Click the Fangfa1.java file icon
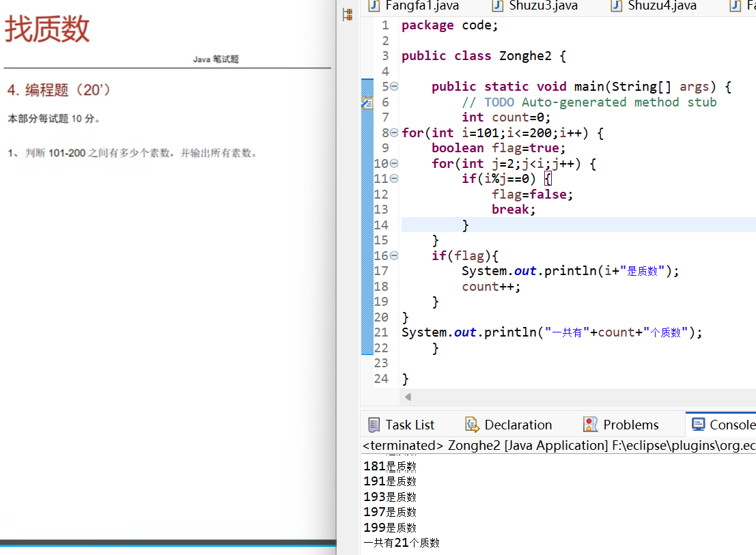756x555 pixels. [374, 5]
